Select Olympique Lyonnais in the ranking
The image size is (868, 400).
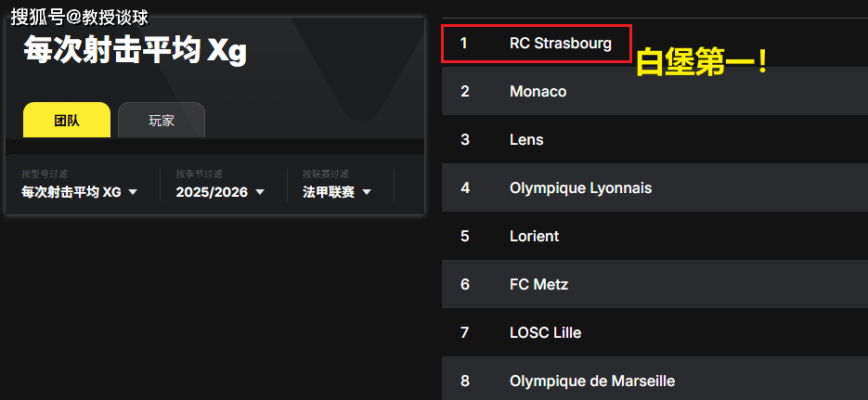580,188
